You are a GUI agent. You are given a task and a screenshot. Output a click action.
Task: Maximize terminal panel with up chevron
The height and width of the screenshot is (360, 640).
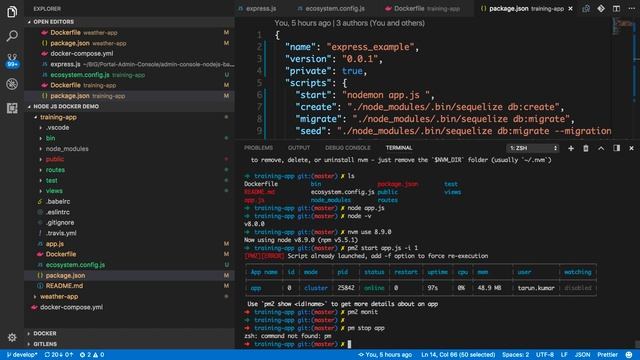click(x=601, y=148)
